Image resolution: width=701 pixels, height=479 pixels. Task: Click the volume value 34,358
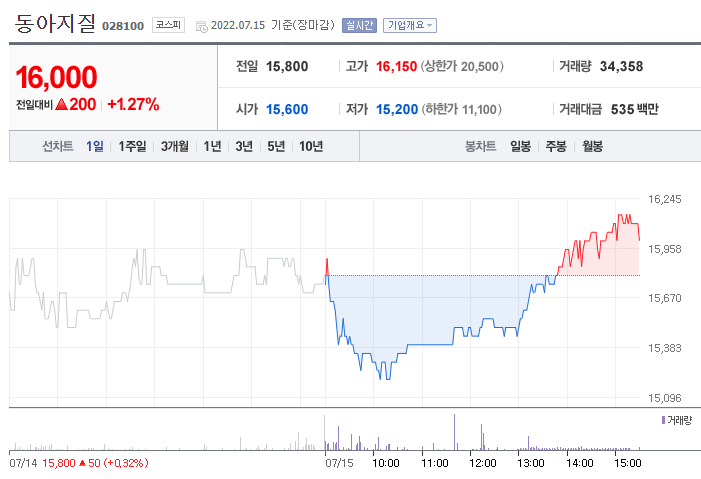click(621, 67)
